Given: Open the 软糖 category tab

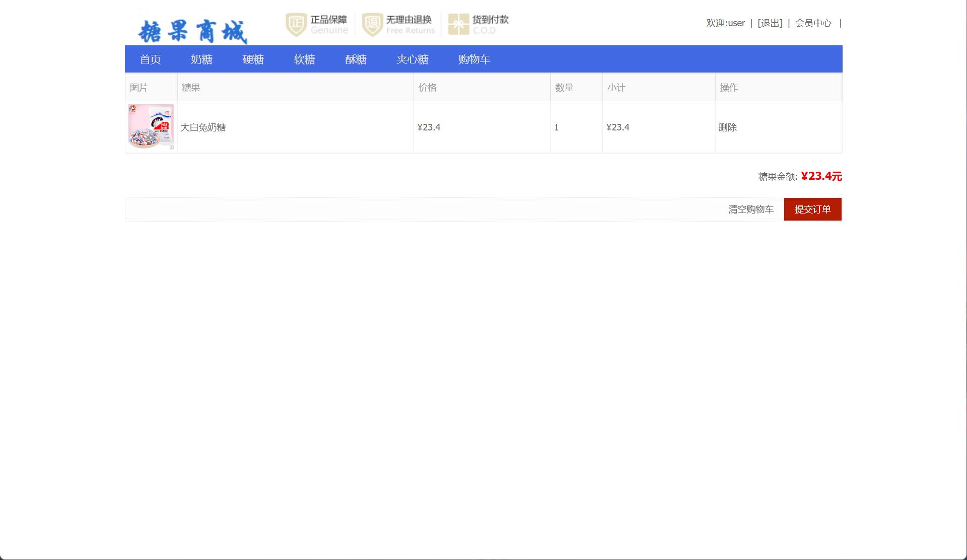Looking at the screenshot, I should coord(304,59).
